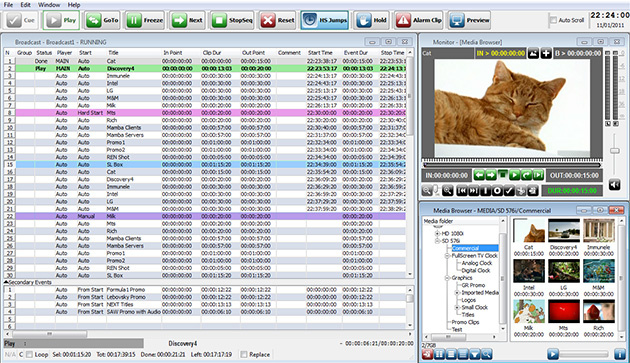Select the Analog Clock tree item

click(x=477, y=263)
